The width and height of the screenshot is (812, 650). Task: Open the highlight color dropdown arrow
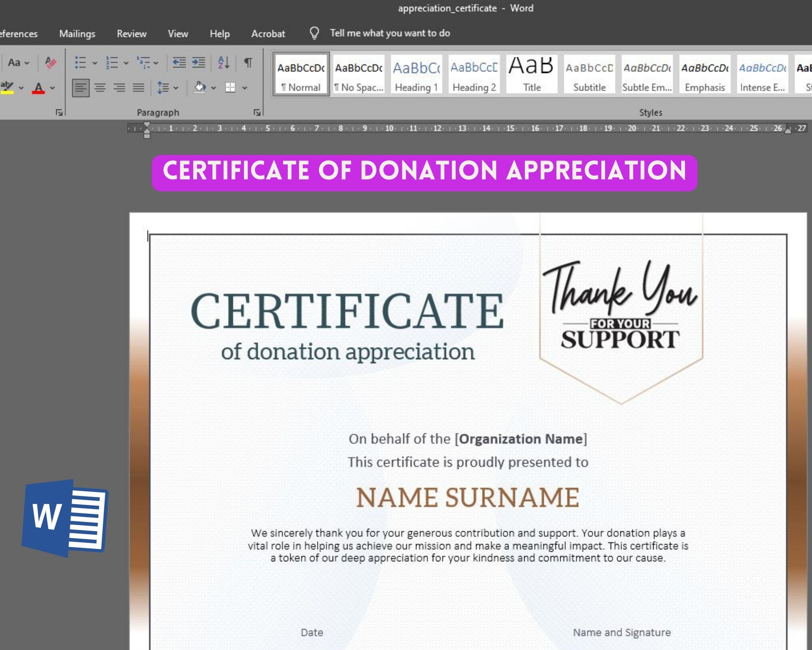pos(21,88)
